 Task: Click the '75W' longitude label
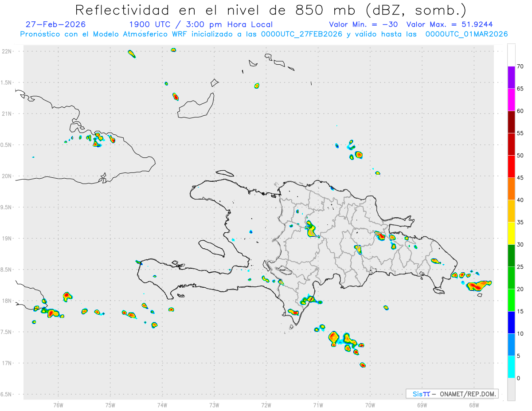tap(110, 405)
